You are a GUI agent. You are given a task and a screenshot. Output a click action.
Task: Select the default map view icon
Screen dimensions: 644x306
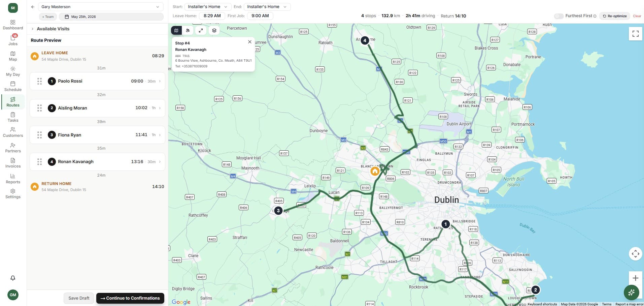point(176,30)
